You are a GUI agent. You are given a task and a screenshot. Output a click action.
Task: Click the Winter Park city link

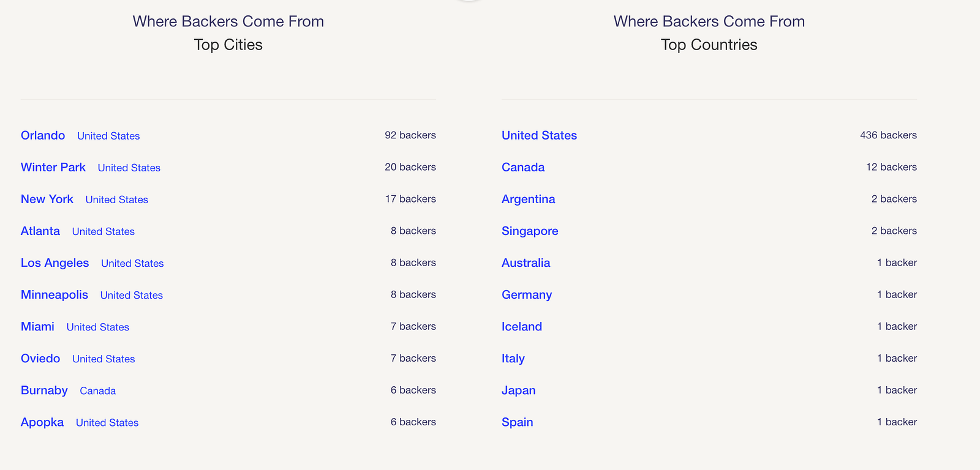pos(53,167)
